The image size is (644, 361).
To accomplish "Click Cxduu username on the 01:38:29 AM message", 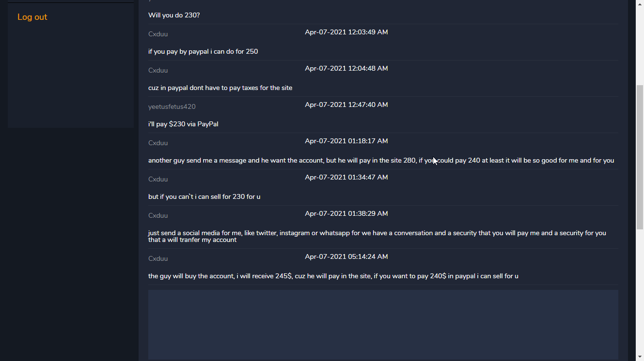I will coord(158,215).
